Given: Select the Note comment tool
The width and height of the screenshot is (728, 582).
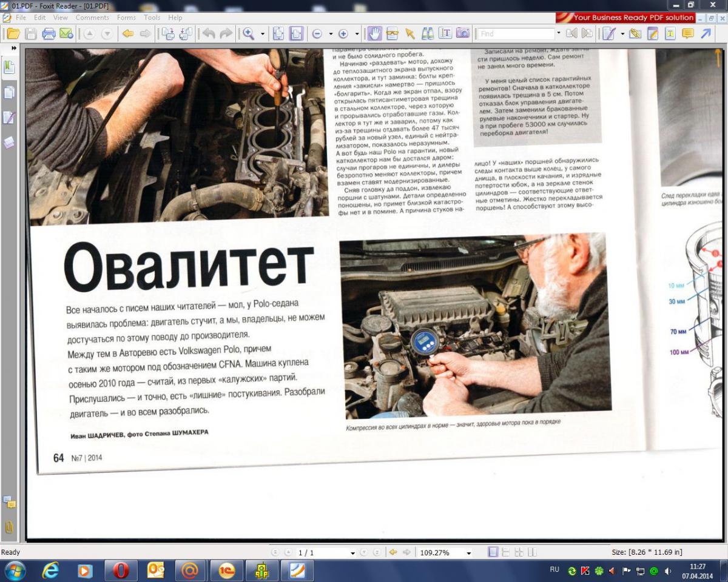Looking at the screenshot, I should 688,33.
